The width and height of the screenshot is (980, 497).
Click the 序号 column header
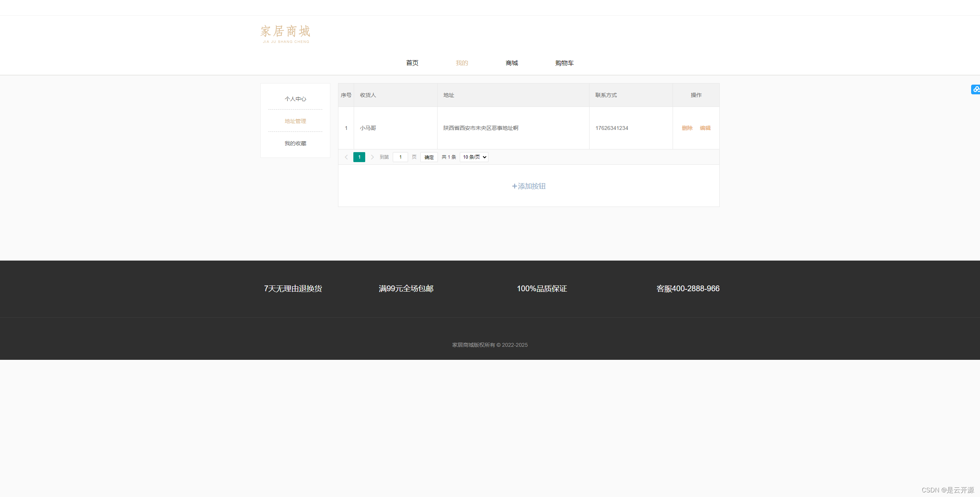(x=346, y=95)
